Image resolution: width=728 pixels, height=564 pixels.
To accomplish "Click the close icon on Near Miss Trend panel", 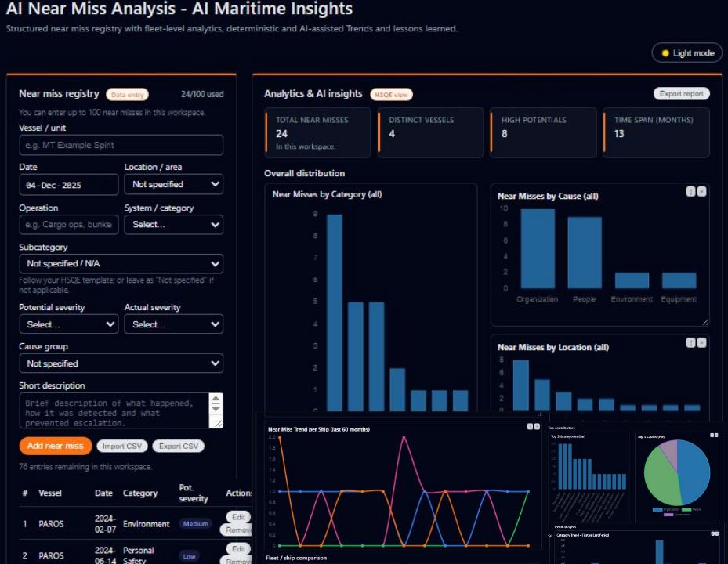I will [x=538, y=427].
